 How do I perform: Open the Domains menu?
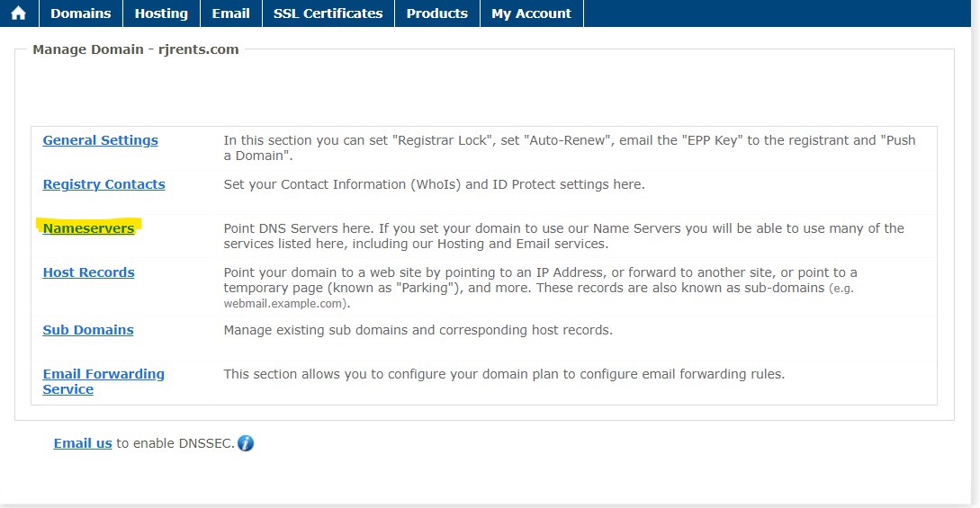tap(81, 13)
